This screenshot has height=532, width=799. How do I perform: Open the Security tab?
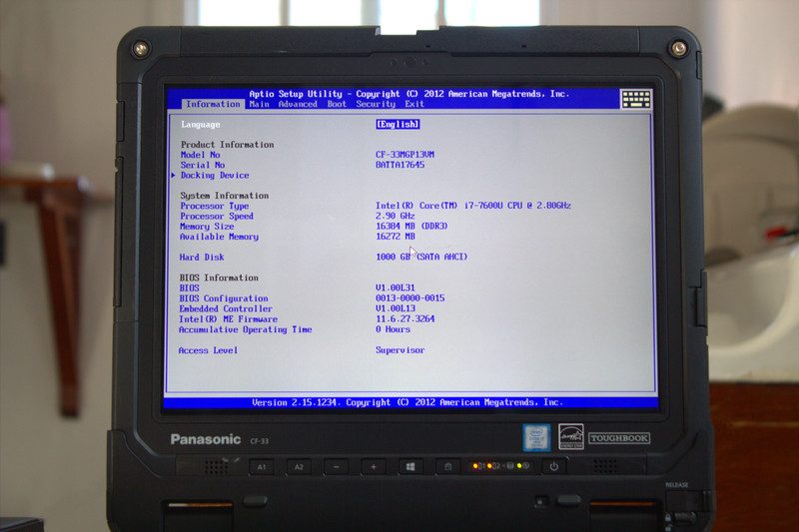pos(376,104)
